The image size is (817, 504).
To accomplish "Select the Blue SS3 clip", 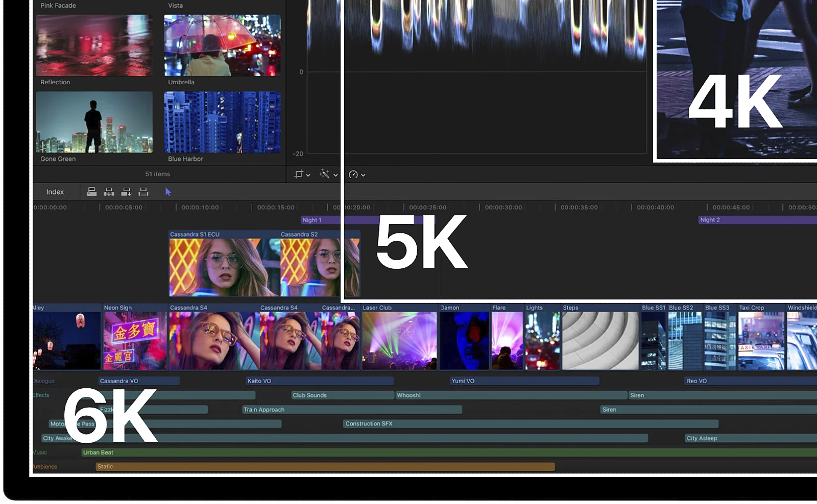I will click(x=720, y=337).
